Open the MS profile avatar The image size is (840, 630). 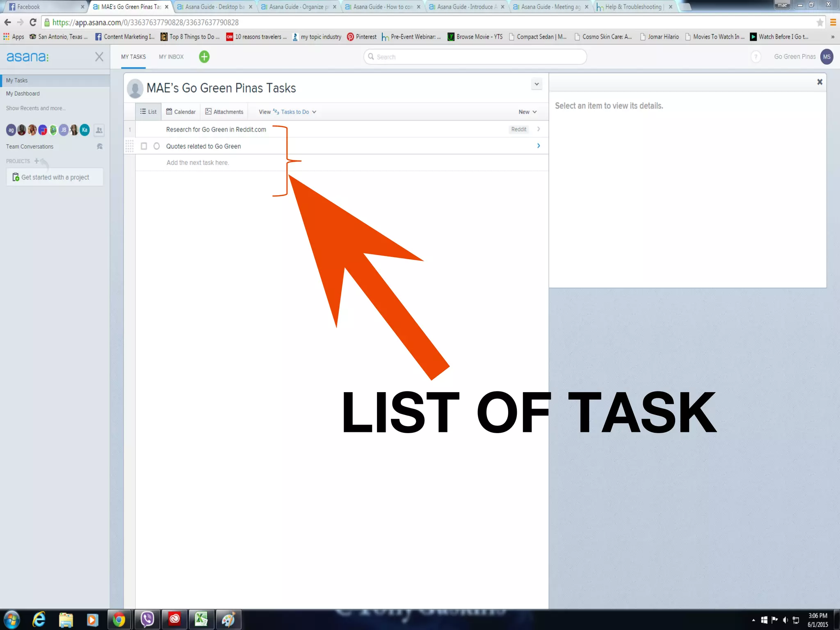click(826, 57)
